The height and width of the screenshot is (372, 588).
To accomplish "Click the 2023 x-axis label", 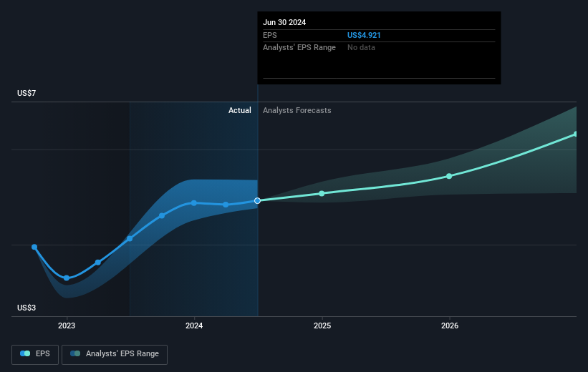I will [67, 325].
